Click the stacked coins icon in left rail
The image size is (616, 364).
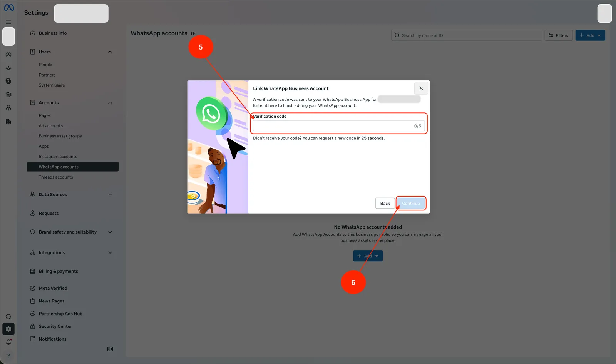[x=8, y=121]
